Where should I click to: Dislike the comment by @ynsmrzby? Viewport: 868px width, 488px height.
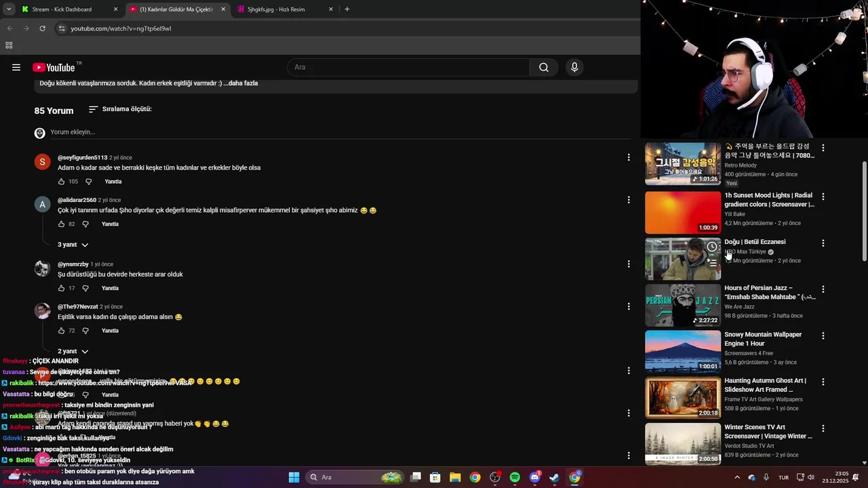[85, 288]
